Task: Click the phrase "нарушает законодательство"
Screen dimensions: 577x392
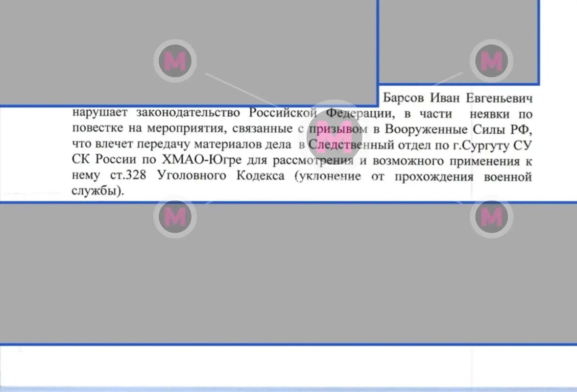Action: pyautogui.click(x=156, y=112)
